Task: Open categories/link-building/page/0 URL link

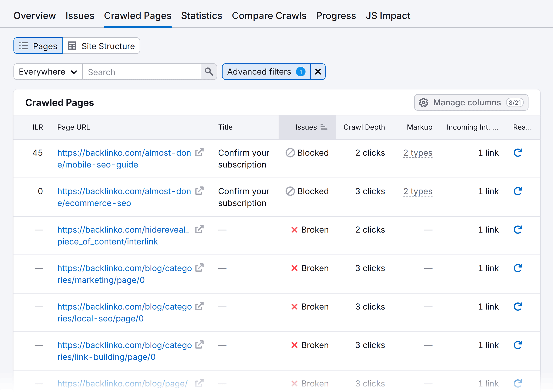Action: (124, 351)
